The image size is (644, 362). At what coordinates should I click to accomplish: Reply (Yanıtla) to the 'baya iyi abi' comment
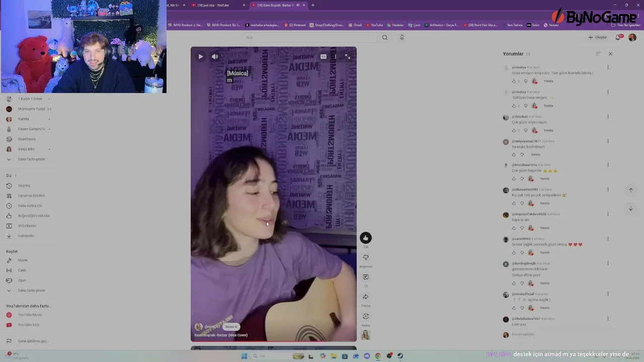(544, 228)
